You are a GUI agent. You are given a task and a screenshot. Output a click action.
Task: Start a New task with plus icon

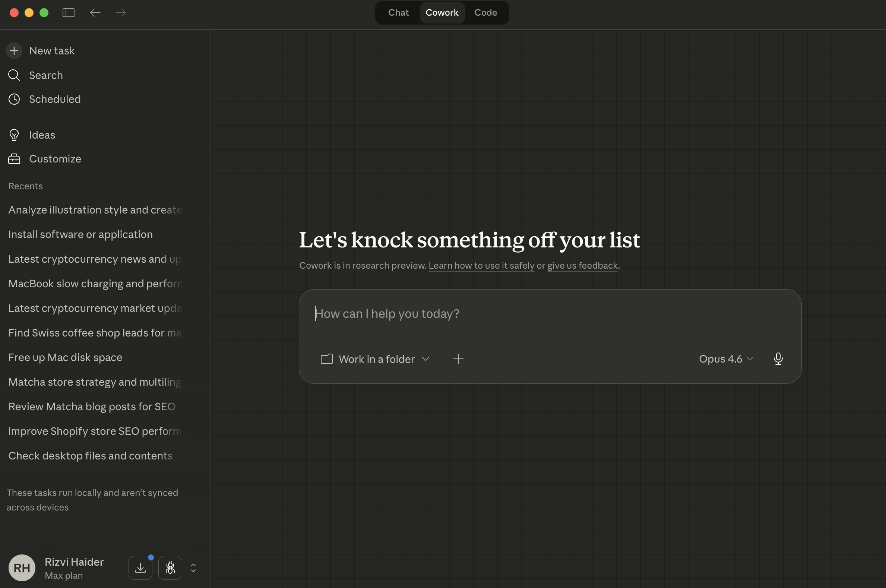point(14,51)
